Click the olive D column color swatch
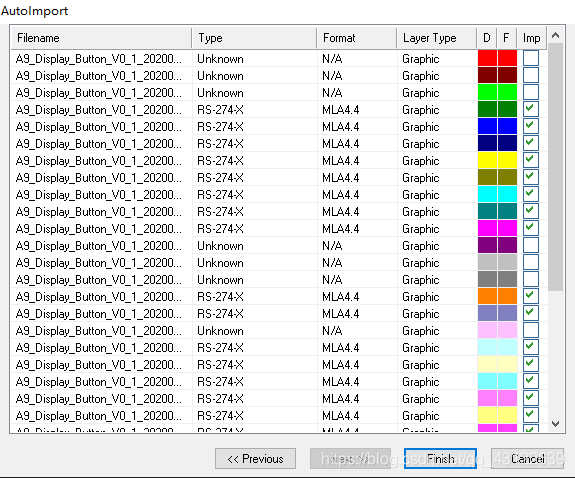Screen dimensions: 575x478 pyautogui.click(x=487, y=177)
